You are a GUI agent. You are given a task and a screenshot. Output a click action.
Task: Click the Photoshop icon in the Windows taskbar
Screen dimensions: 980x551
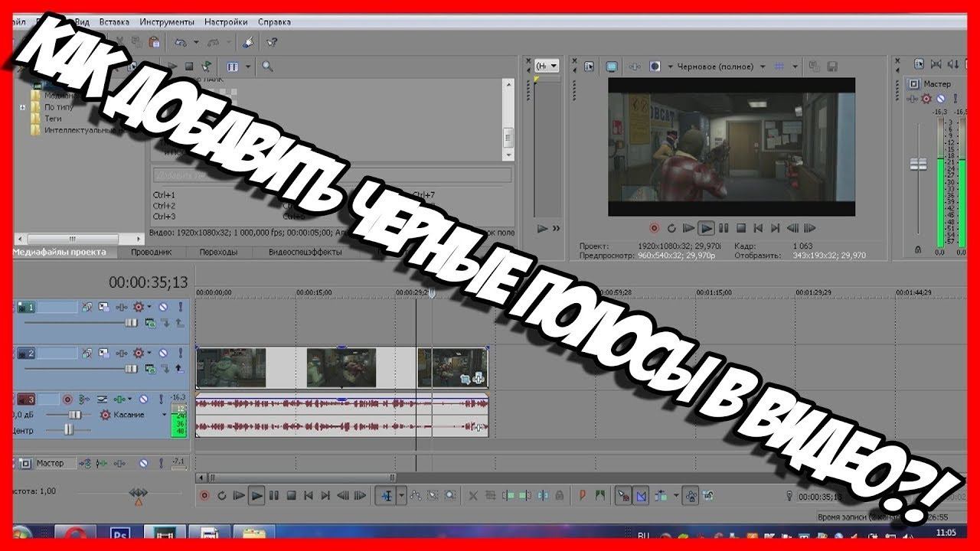pos(119,534)
